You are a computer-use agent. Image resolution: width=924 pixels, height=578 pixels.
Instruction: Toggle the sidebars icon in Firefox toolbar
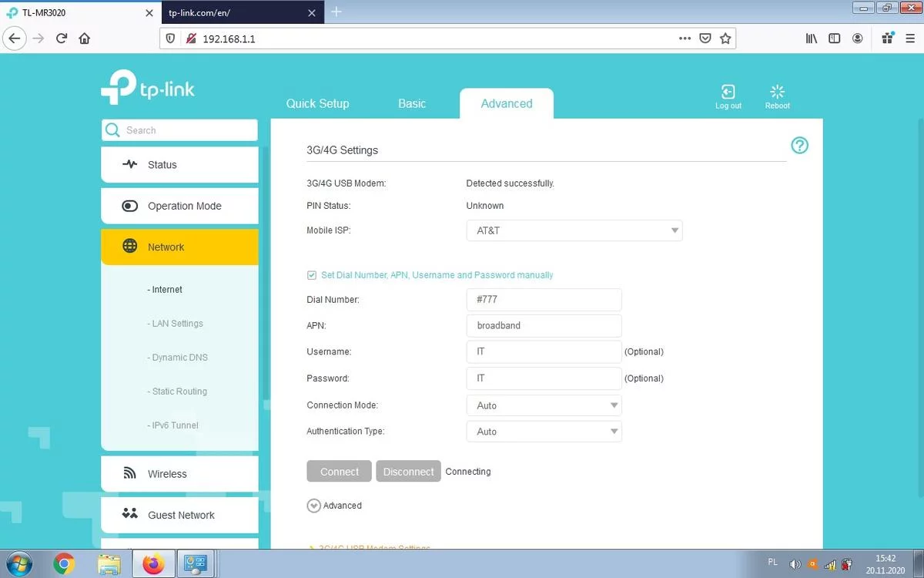click(834, 38)
